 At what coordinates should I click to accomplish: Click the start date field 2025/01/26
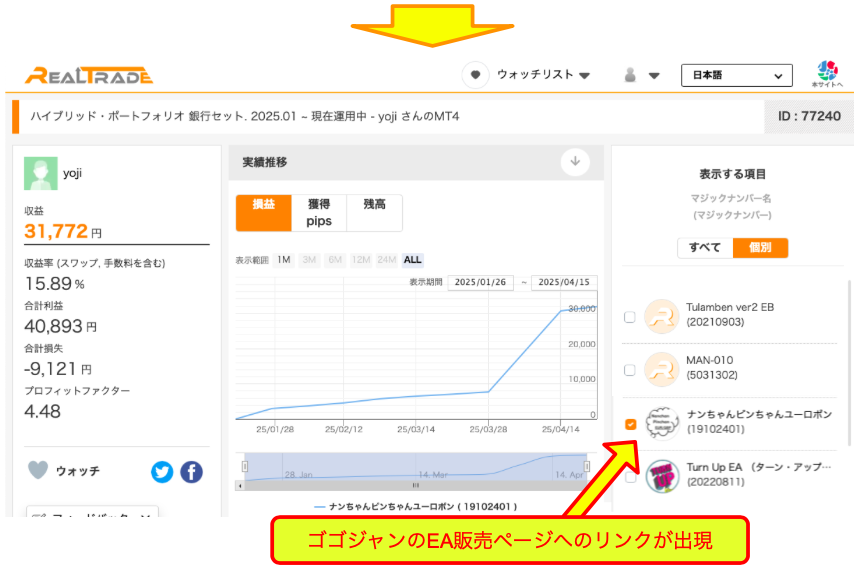(x=480, y=282)
